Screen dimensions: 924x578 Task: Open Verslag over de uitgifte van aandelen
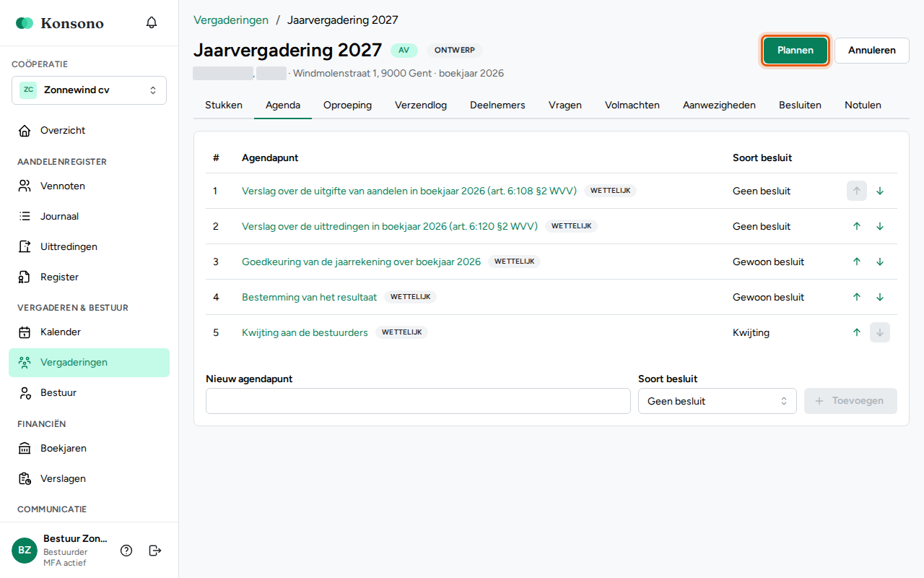point(409,191)
